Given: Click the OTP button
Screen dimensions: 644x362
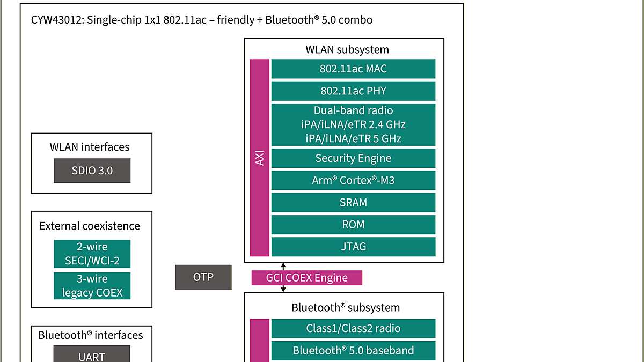Looking at the screenshot, I should point(203,277).
